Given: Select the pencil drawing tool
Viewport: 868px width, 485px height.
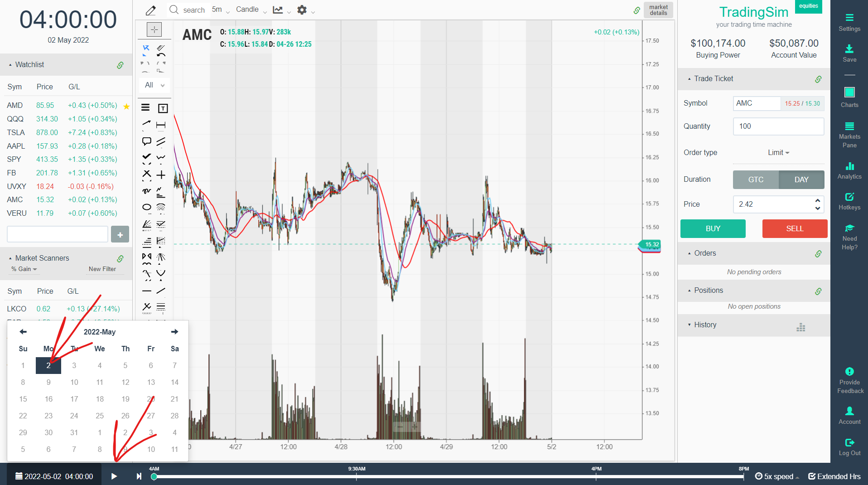Looking at the screenshot, I should pyautogui.click(x=150, y=10).
